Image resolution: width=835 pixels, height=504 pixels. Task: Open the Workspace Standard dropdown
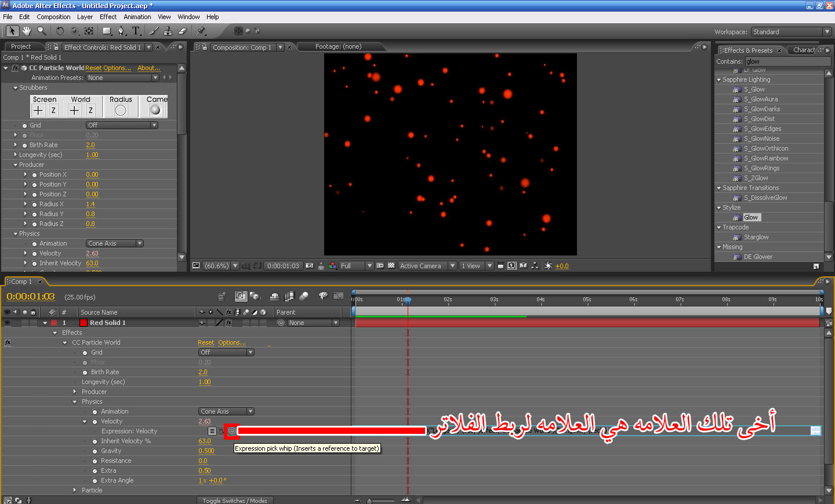(792, 32)
